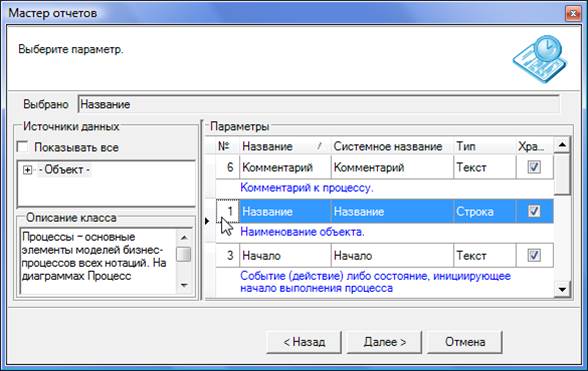Click the report wizard clock icon
588x371 pixels.
540,58
